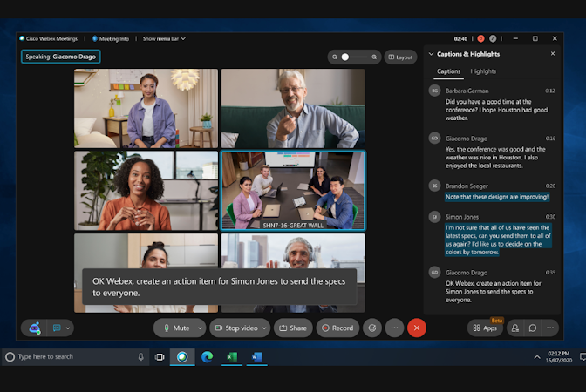The image size is (586, 392).
Task: Close the Captions & Highlights panel
Action: [x=553, y=54]
